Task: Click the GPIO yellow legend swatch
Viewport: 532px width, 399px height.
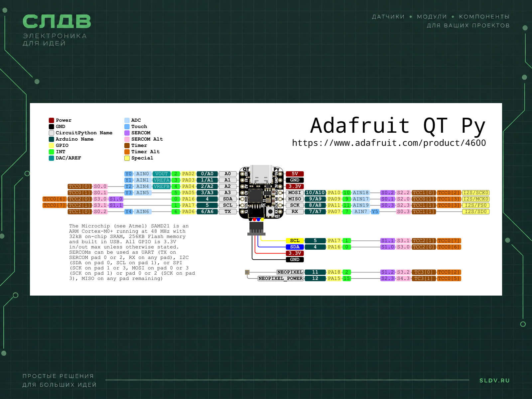Action: 52,146
